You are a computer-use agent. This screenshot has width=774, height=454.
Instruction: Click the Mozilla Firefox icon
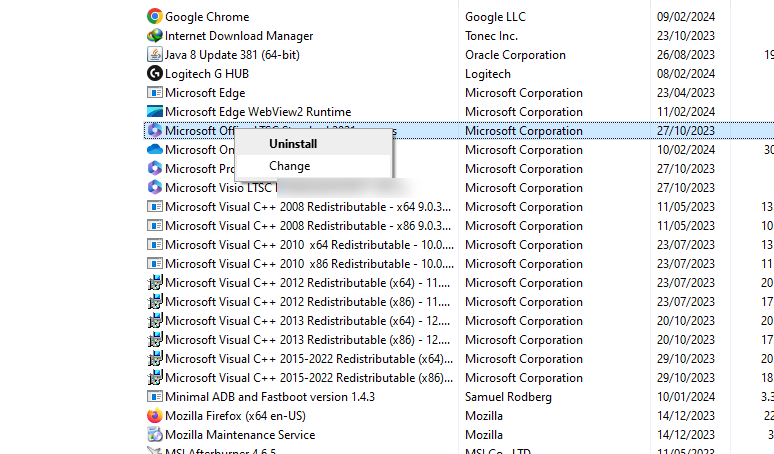pos(155,416)
